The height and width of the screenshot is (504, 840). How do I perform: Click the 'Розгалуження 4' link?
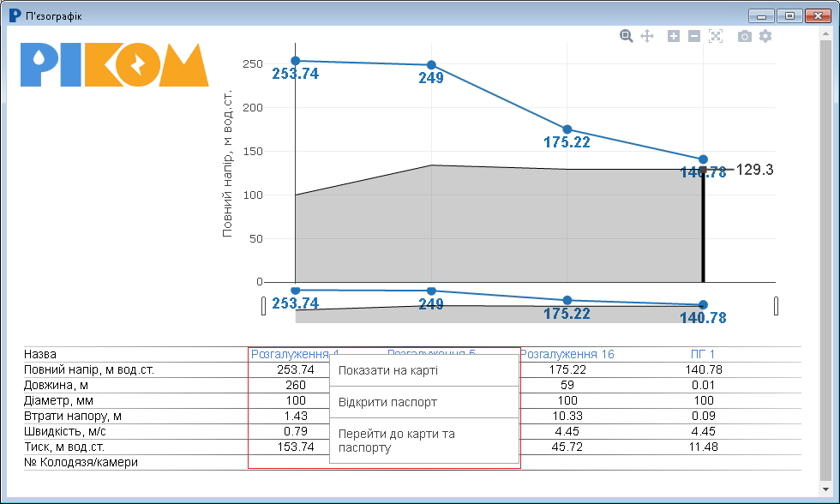pyautogui.click(x=291, y=354)
